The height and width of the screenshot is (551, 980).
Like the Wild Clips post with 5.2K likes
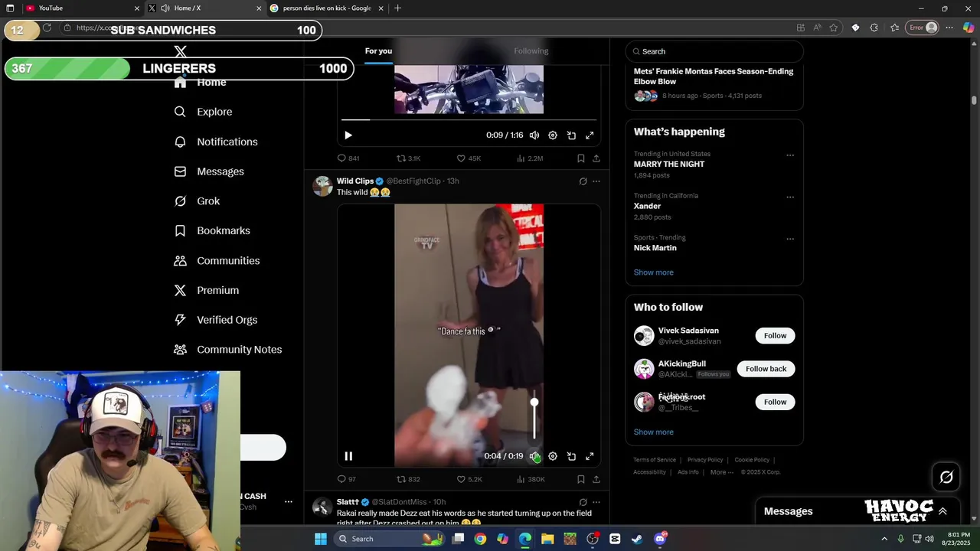click(x=469, y=480)
